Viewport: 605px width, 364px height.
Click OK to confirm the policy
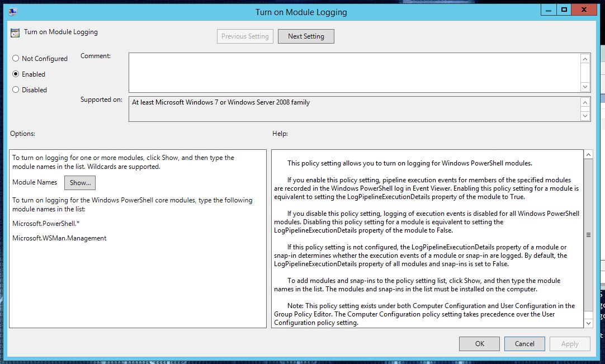tap(479, 343)
